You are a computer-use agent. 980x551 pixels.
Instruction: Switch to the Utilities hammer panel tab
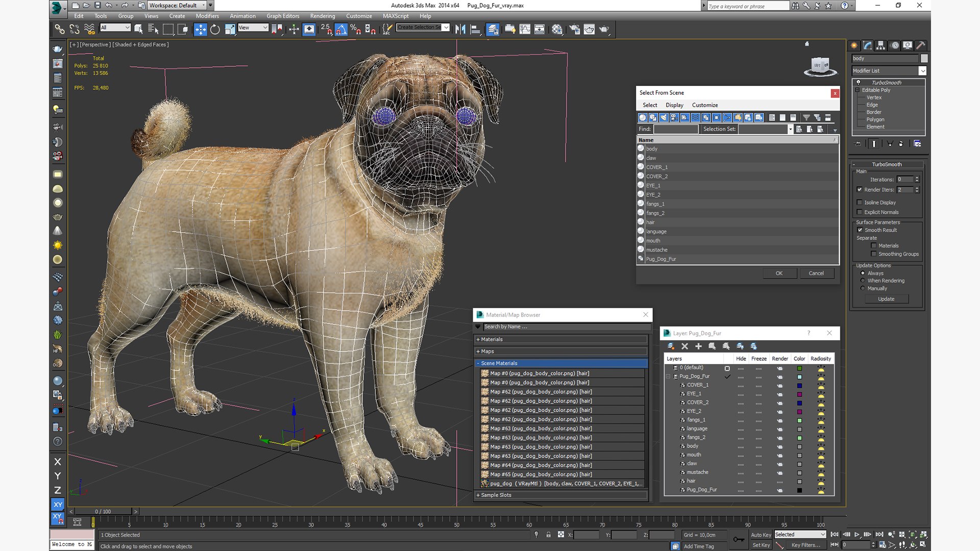point(921,45)
